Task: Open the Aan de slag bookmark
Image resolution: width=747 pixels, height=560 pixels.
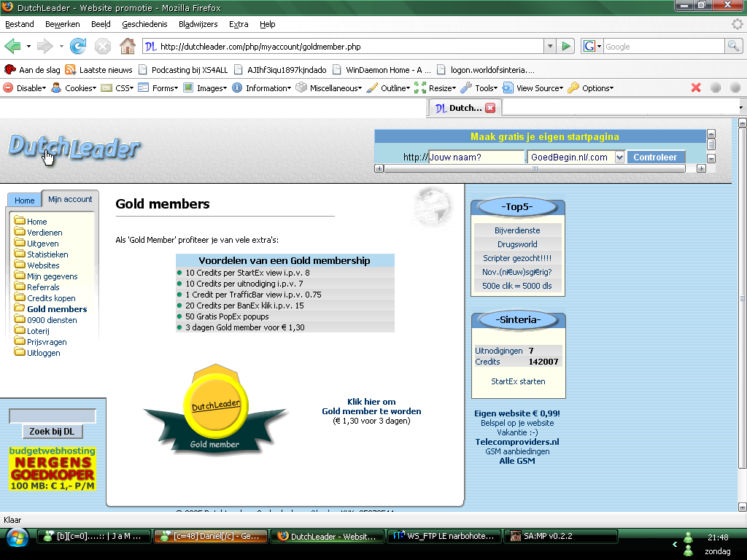Action: [x=32, y=70]
